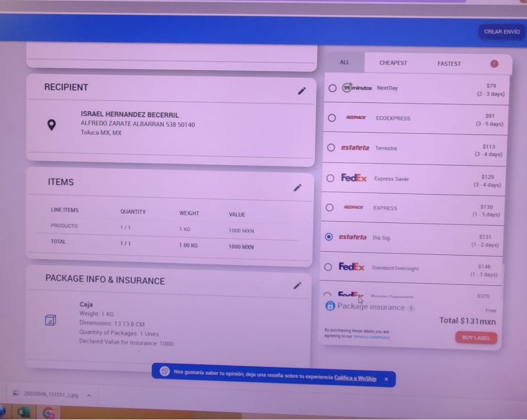The width and height of the screenshot is (527, 420).
Task: Switch to the Fastest rates tab
Action: [x=449, y=64]
